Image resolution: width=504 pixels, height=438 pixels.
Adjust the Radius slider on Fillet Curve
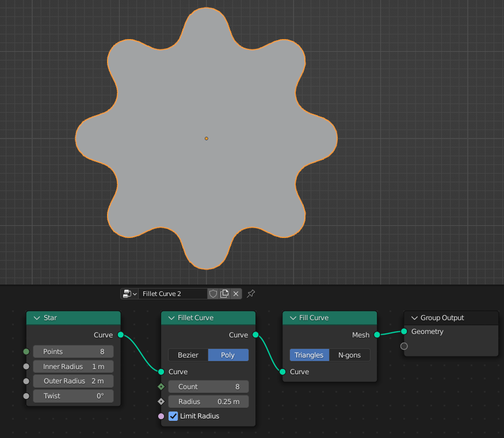click(x=208, y=401)
